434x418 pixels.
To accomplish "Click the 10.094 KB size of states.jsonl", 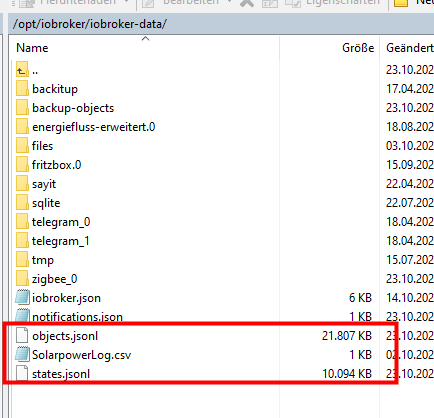I will click(x=347, y=374).
